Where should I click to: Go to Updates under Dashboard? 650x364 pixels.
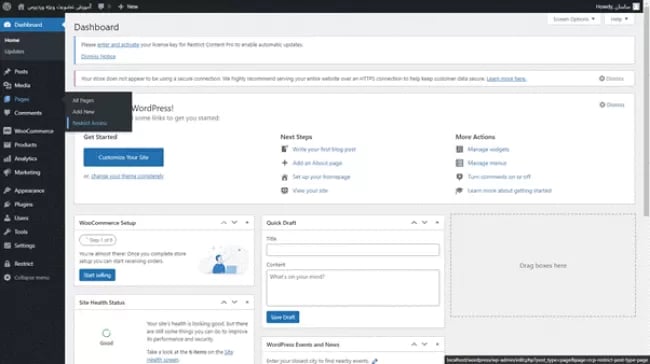pos(14,51)
